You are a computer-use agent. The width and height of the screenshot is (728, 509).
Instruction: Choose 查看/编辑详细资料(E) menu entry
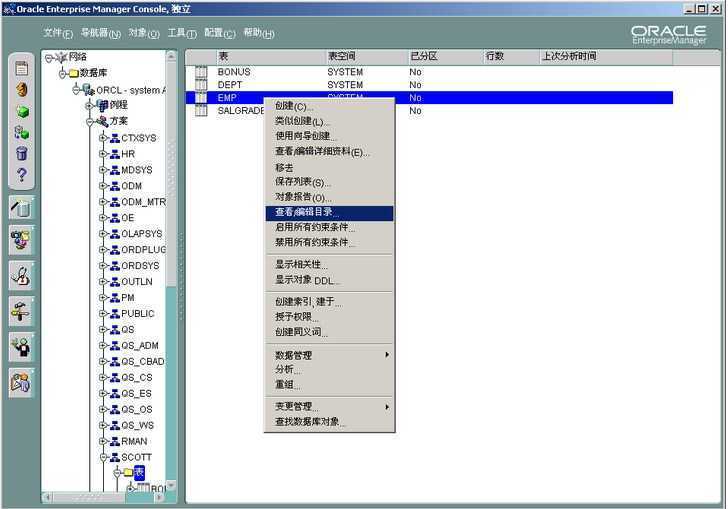329,152
